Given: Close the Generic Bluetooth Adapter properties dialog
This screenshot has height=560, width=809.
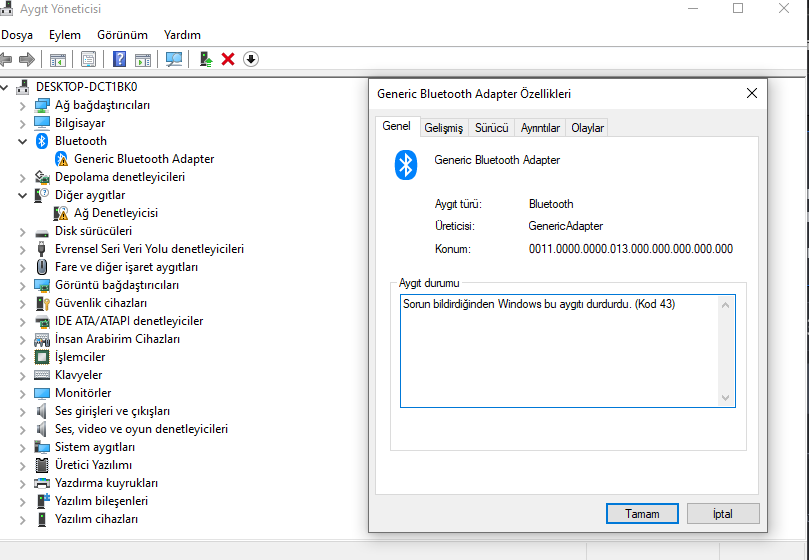Looking at the screenshot, I should pos(752,93).
